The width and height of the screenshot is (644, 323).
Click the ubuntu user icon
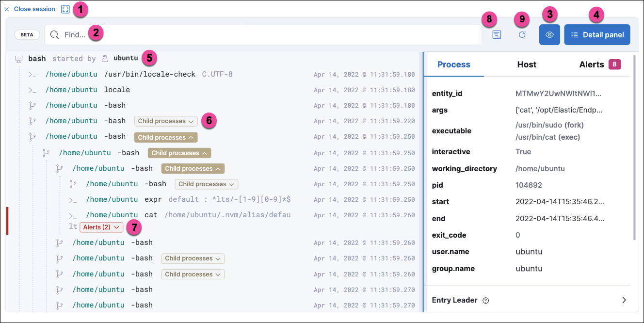coord(105,59)
